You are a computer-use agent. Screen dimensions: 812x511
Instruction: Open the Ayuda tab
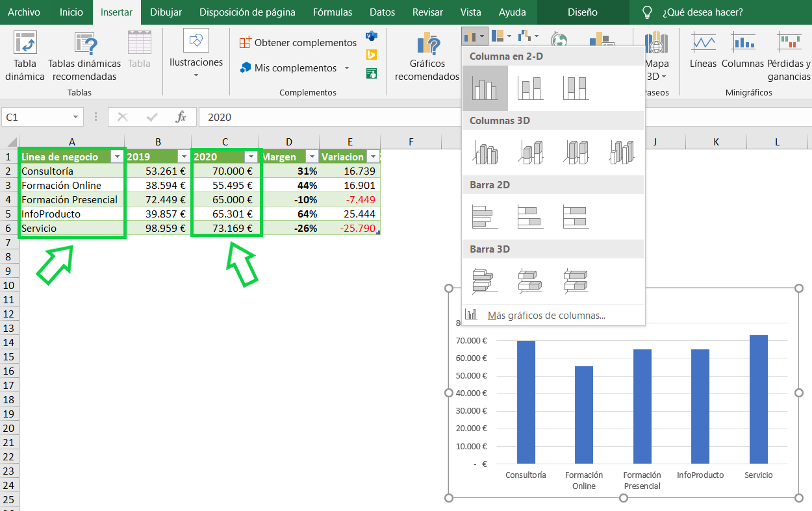513,12
